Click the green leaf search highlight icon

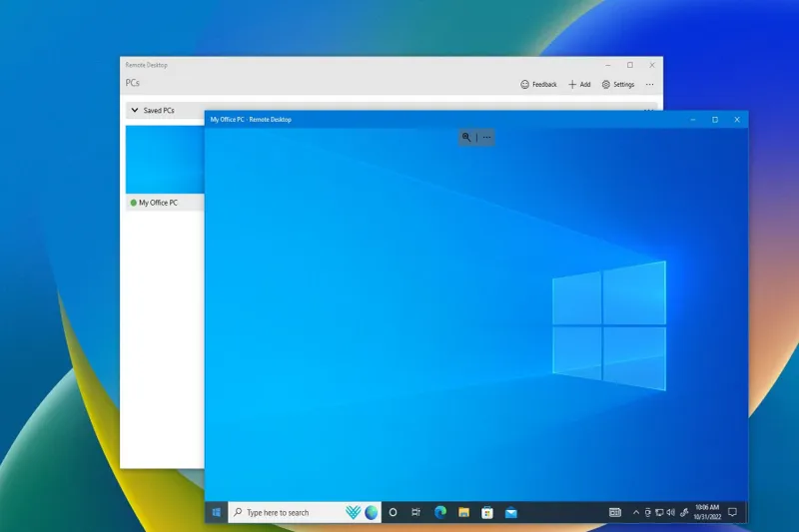point(353,512)
